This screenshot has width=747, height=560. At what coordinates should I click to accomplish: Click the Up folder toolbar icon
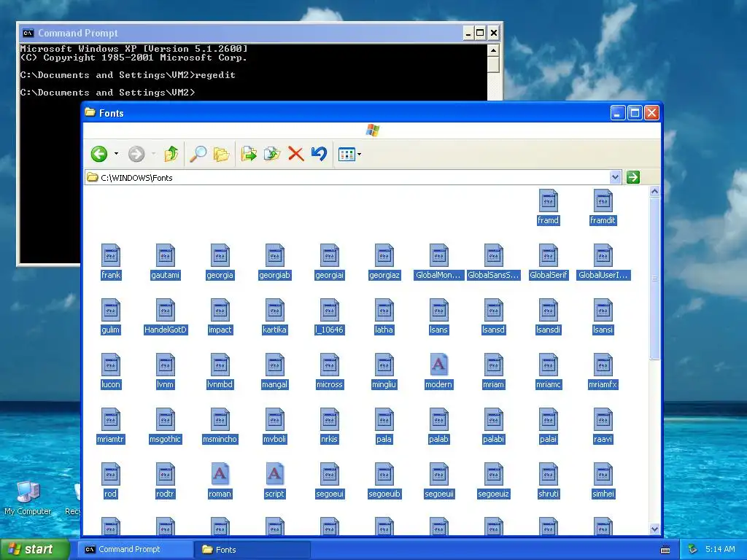171,154
